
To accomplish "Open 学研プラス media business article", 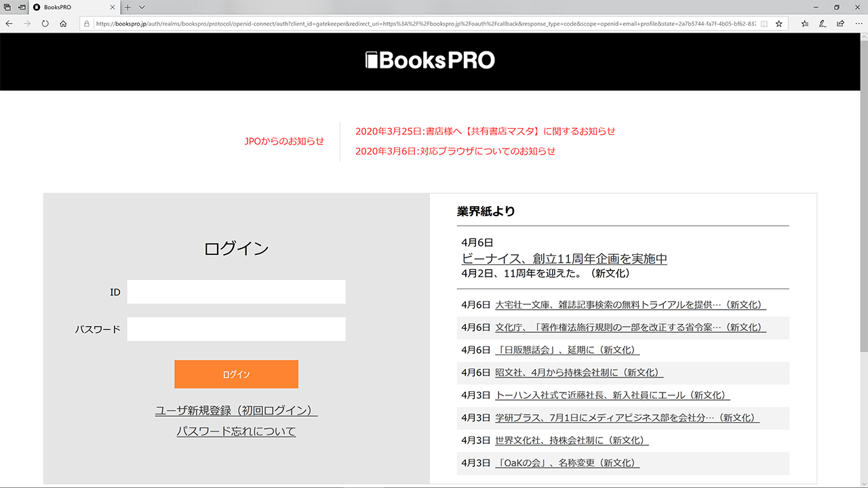I will (x=627, y=418).
